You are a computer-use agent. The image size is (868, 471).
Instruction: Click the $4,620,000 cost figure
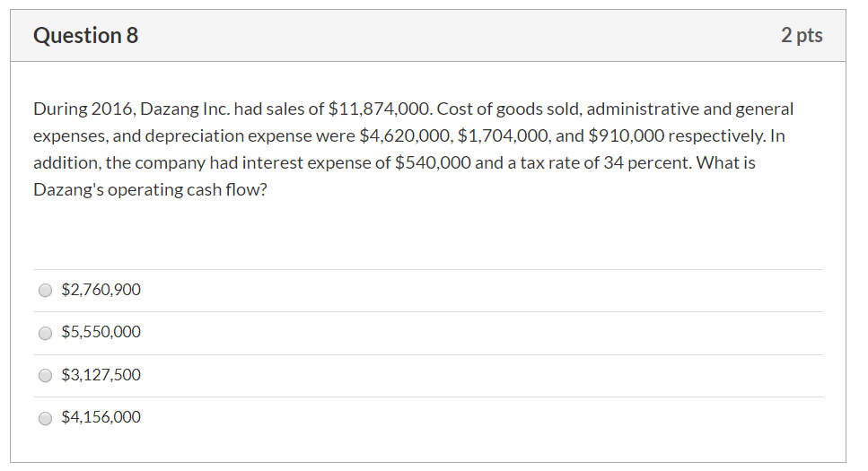coord(403,136)
